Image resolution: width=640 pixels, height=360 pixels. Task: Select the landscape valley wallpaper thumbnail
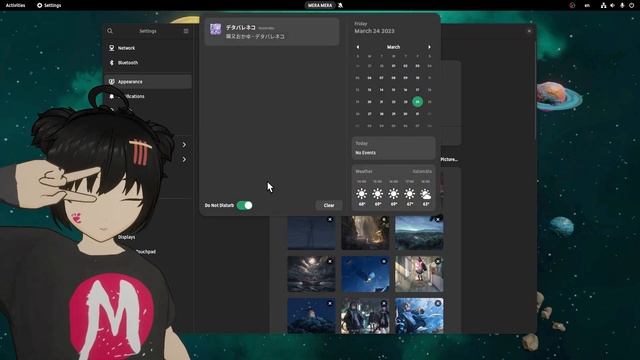pos(419,233)
